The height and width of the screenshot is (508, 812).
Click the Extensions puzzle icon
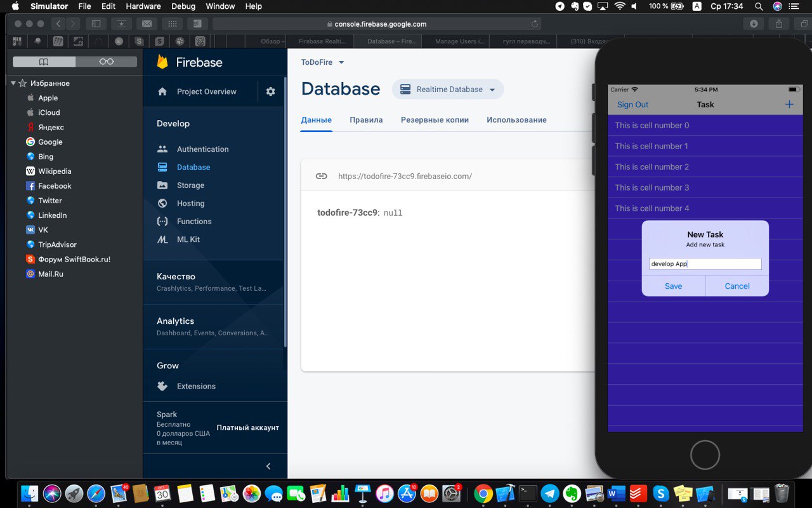click(162, 386)
